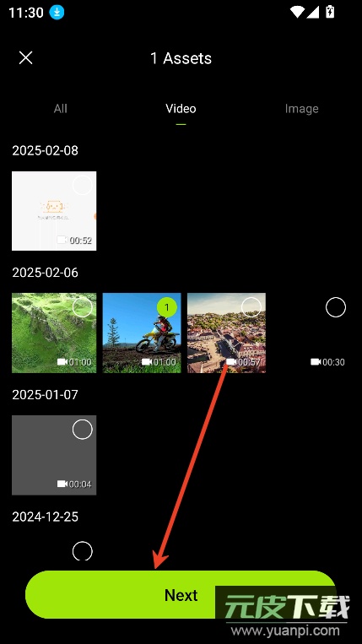The width and height of the screenshot is (362, 644).
Task: Tap the download icon in status bar
Action: [57, 13]
